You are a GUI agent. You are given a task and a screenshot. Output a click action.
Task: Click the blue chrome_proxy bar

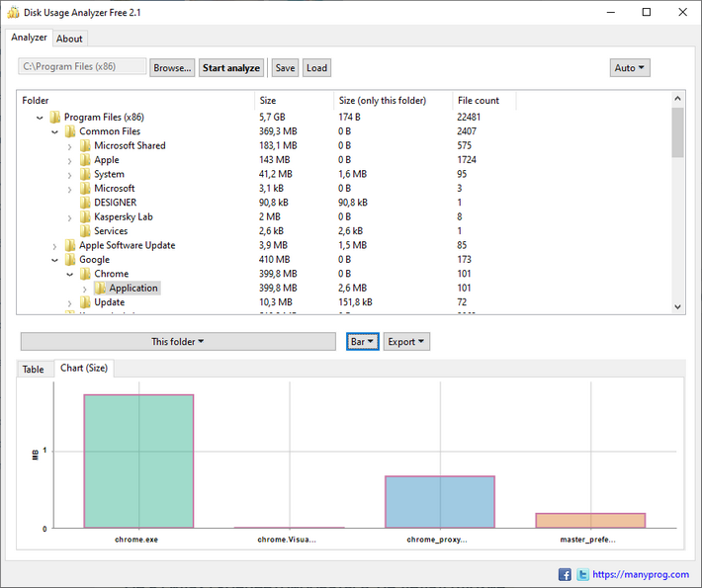[x=440, y=502]
